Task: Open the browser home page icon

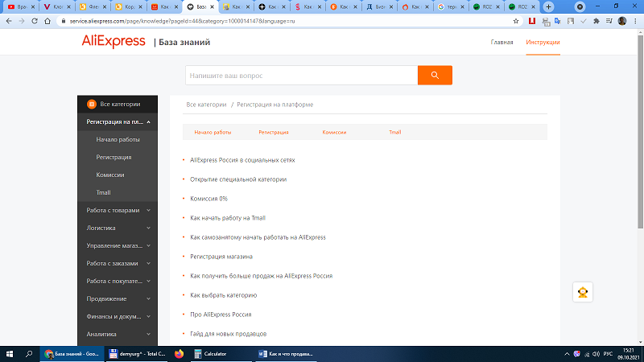Action: point(47,21)
